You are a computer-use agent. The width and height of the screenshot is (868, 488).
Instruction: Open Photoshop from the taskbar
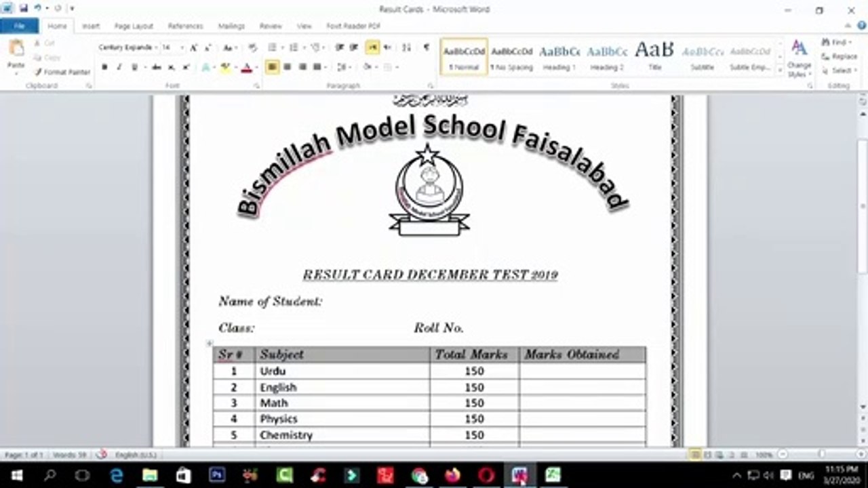click(217, 475)
